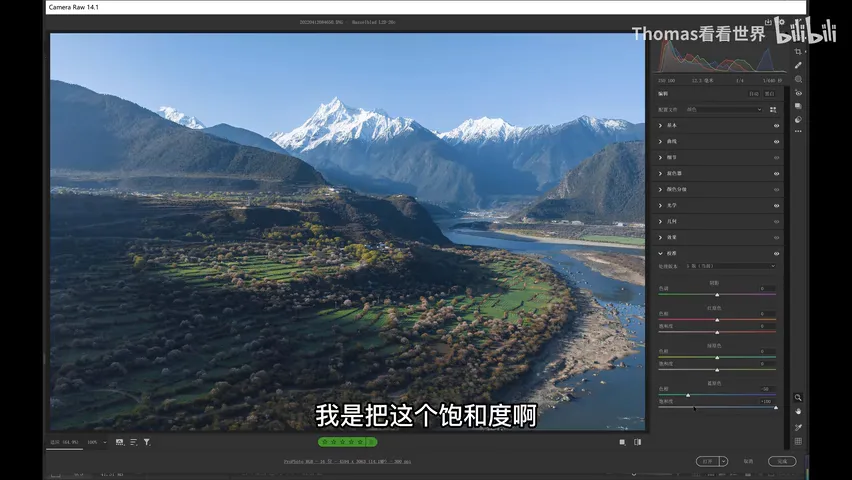Expand the 基本 panel chevron
This screenshot has width=852, height=480.
coord(660,126)
